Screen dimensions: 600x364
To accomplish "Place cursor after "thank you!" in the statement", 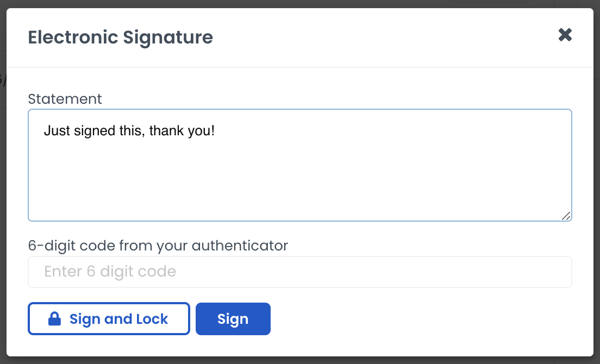I will click(x=216, y=131).
